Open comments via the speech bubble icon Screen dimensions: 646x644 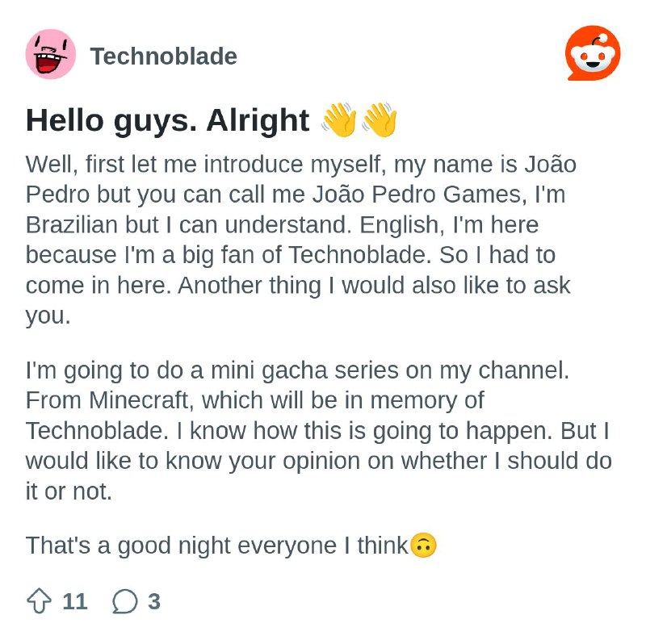(125, 601)
